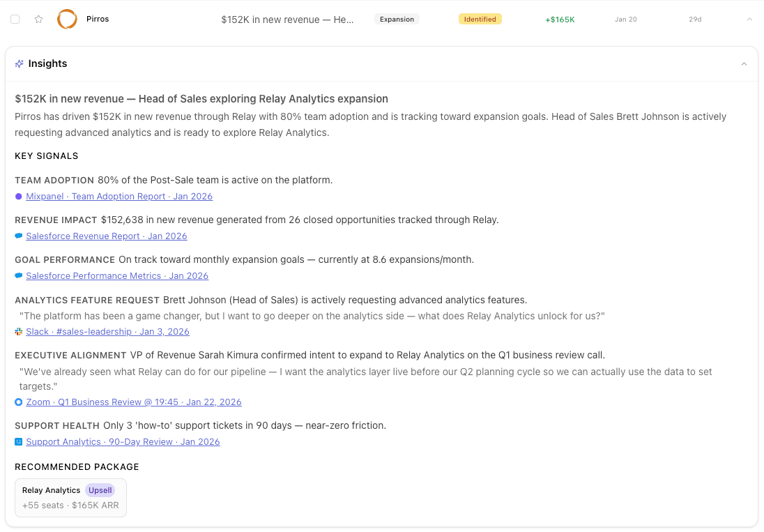Open the Slack #sales-leadership conversation link

tap(107, 331)
